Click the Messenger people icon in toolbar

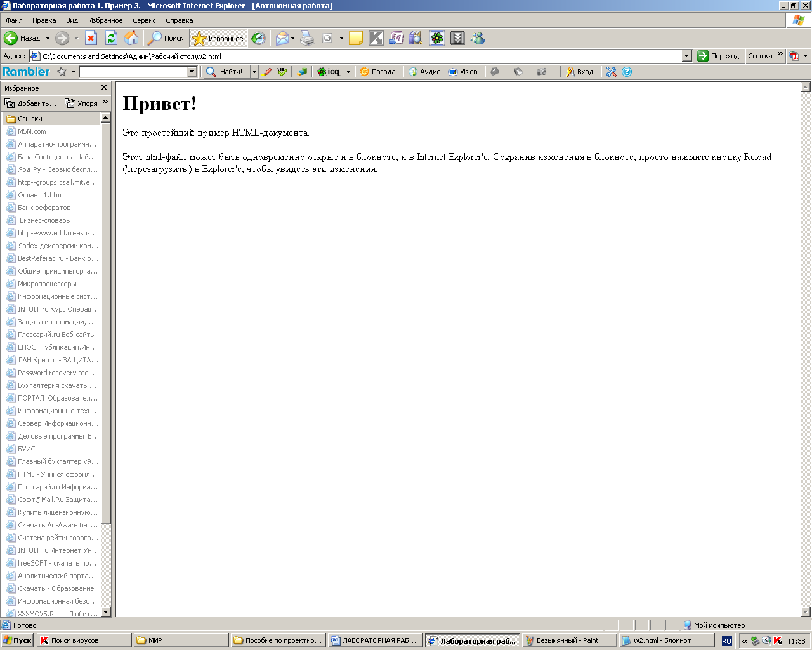coord(478,38)
